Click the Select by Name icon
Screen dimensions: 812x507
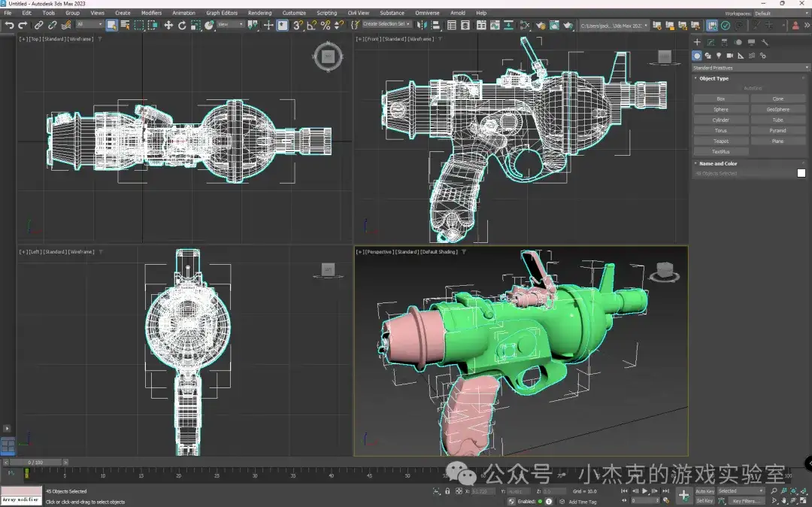pyautogui.click(x=125, y=25)
